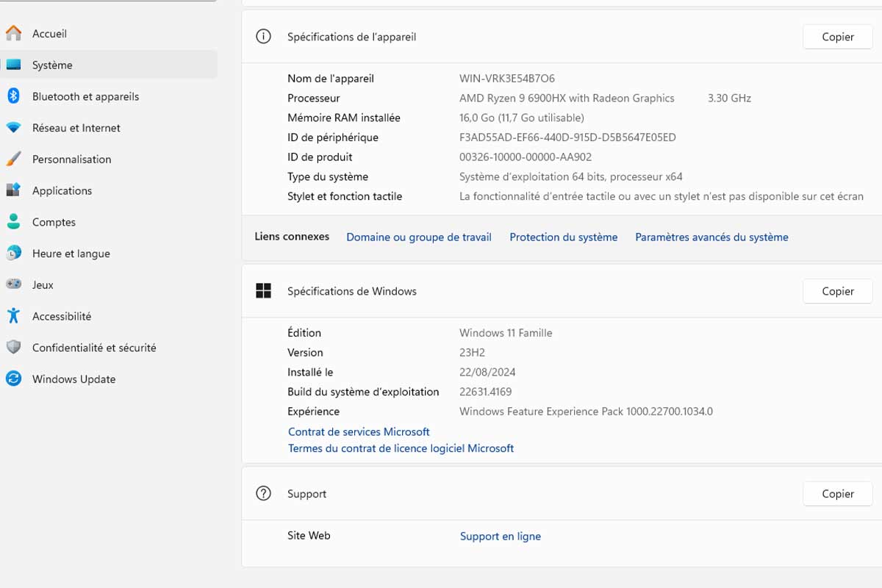Open Accessibilité settings
The image size is (882, 588).
109,316
